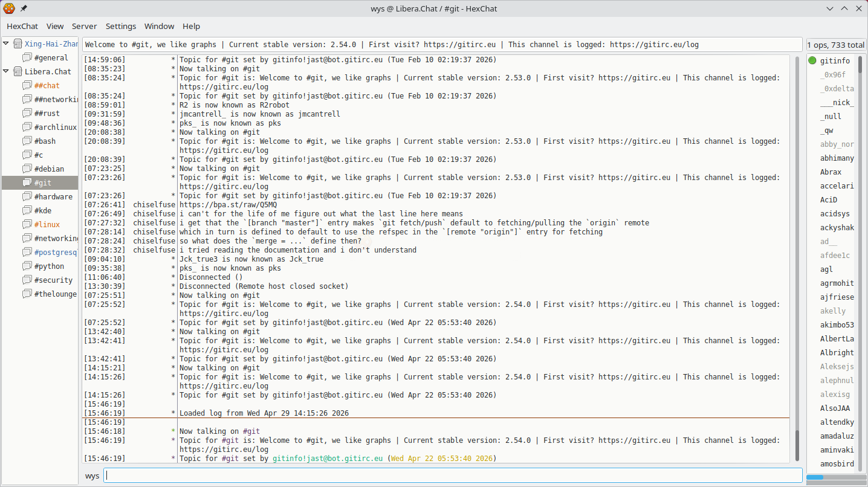Switch to the #linux channel
Viewport: 868px width, 487px height.
pos(47,225)
